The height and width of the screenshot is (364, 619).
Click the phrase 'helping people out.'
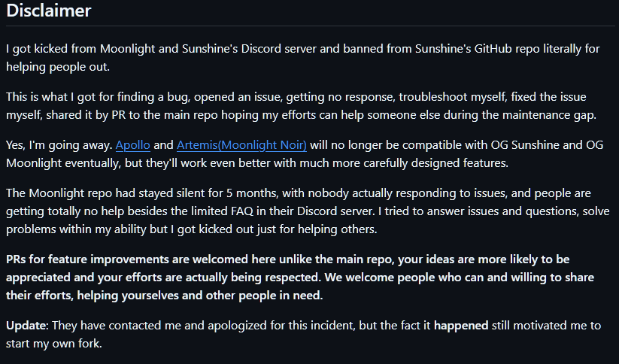(58, 67)
